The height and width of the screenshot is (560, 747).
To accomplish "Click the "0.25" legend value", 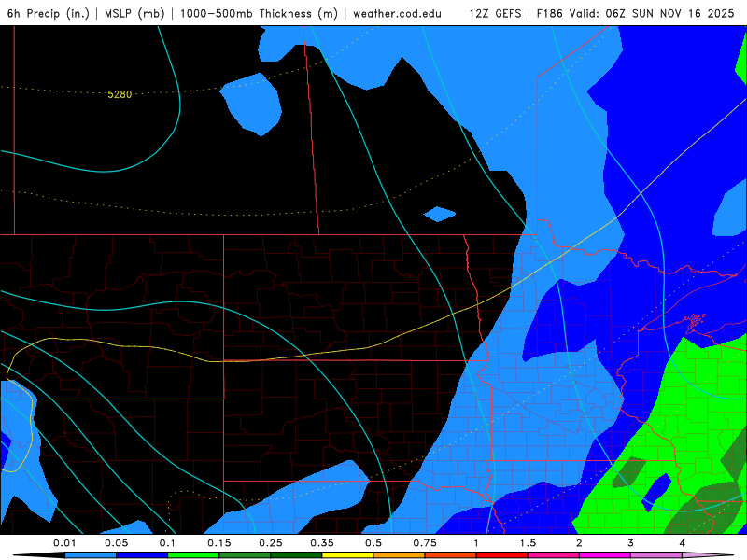I will 271,543.
